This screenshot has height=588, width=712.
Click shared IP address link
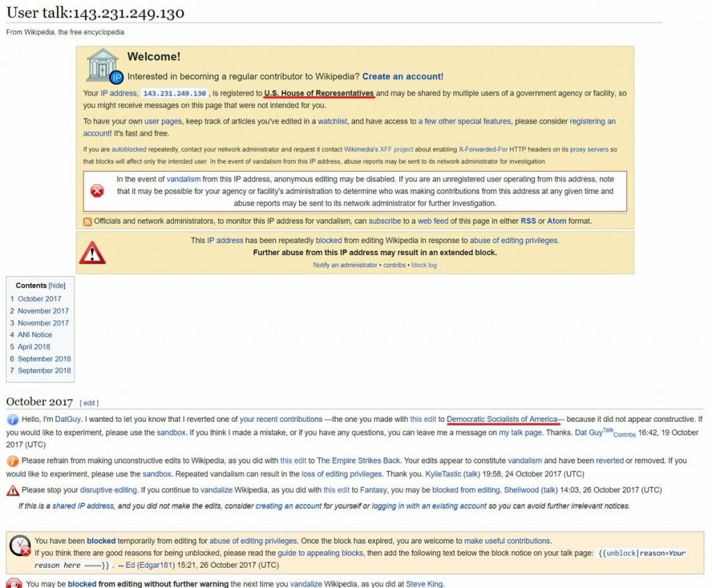83,506
